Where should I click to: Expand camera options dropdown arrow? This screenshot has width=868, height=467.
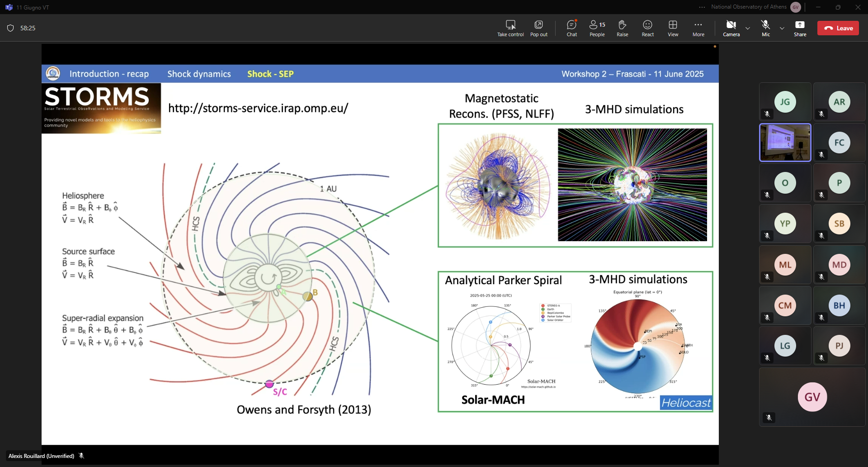(748, 28)
